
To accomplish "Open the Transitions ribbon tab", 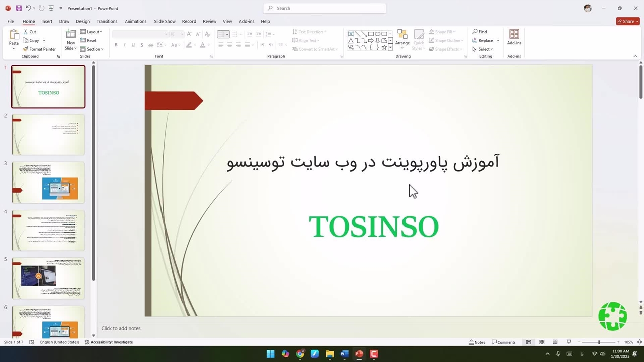I will pyautogui.click(x=107, y=21).
